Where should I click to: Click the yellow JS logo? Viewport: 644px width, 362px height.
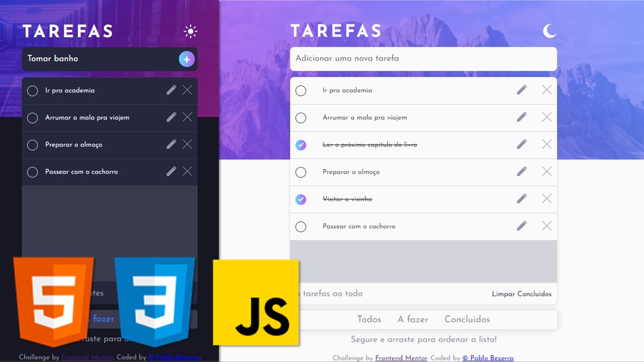256,302
